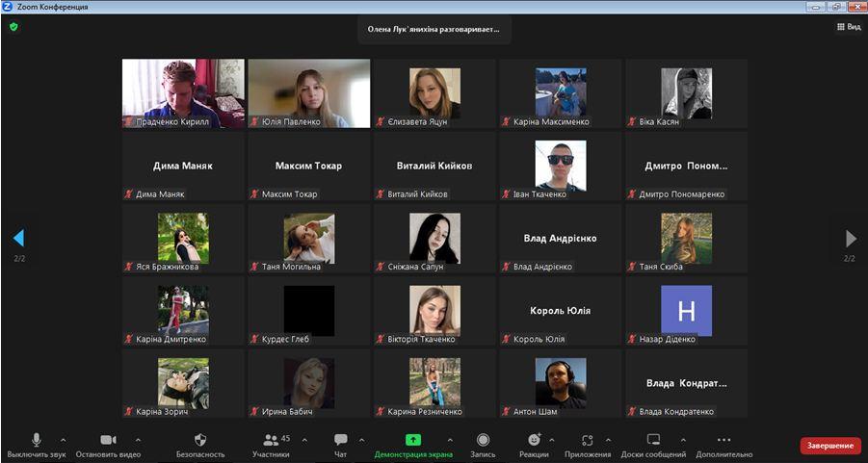Click the green encryption shield icon

tap(13, 27)
